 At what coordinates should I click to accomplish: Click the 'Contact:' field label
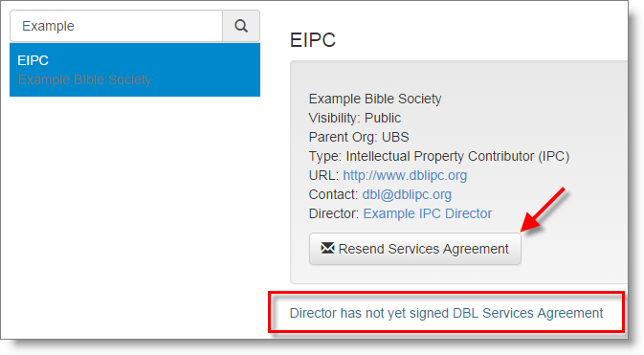pyautogui.click(x=334, y=194)
